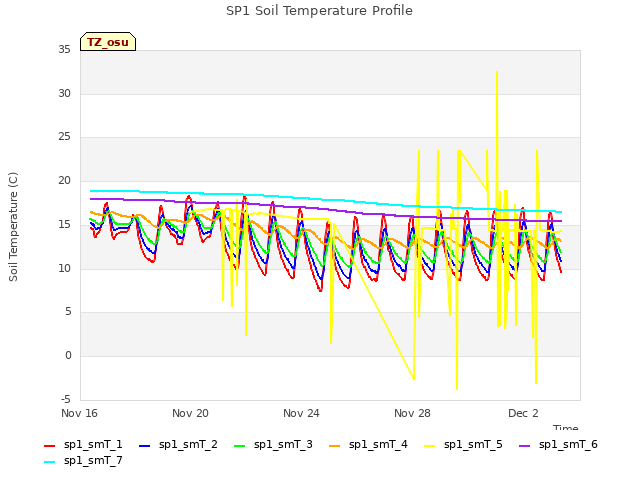Click the Time x-axis title
Screen dimensions: 640x480
click(x=566, y=427)
